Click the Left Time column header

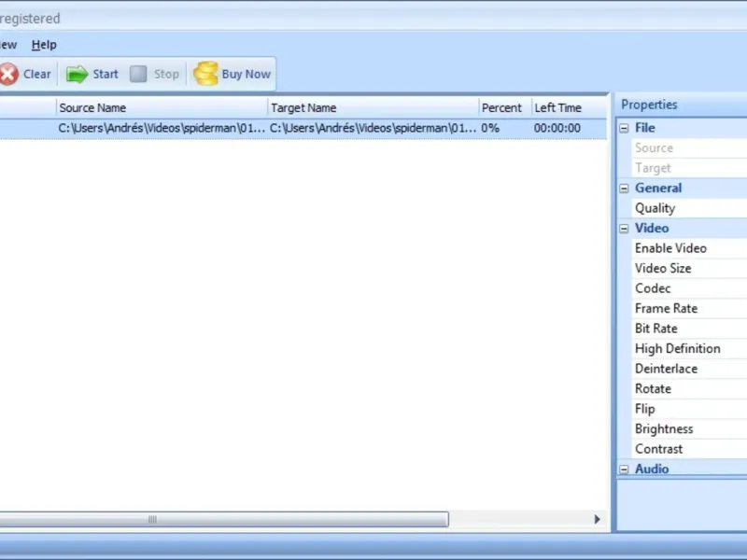pos(569,108)
